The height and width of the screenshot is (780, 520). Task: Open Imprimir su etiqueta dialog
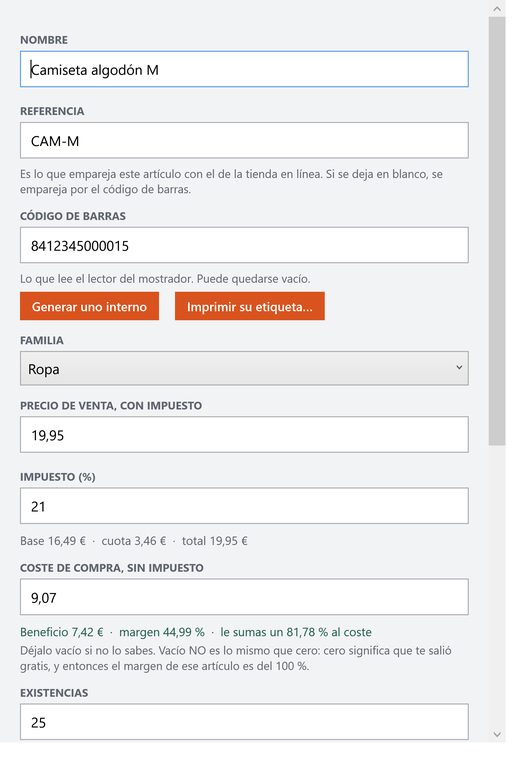250,306
